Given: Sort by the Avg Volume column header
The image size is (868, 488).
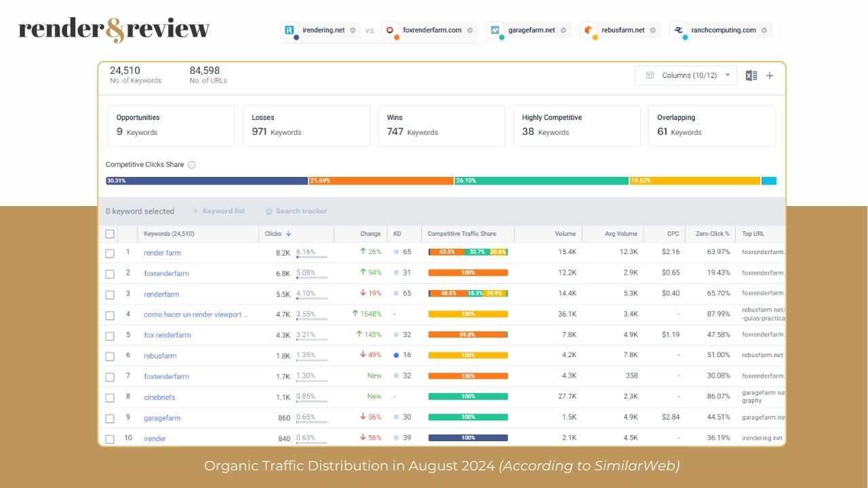Looking at the screenshot, I should [x=621, y=234].
